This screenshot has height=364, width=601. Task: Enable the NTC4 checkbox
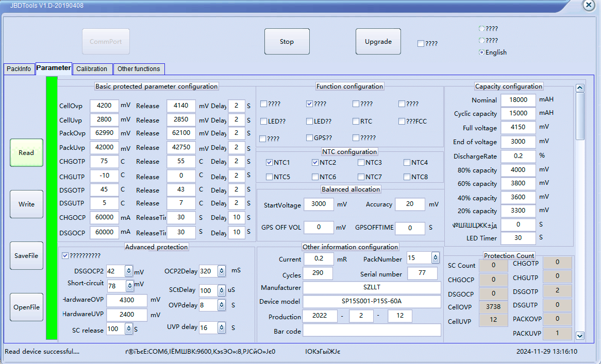click(407, 163)
